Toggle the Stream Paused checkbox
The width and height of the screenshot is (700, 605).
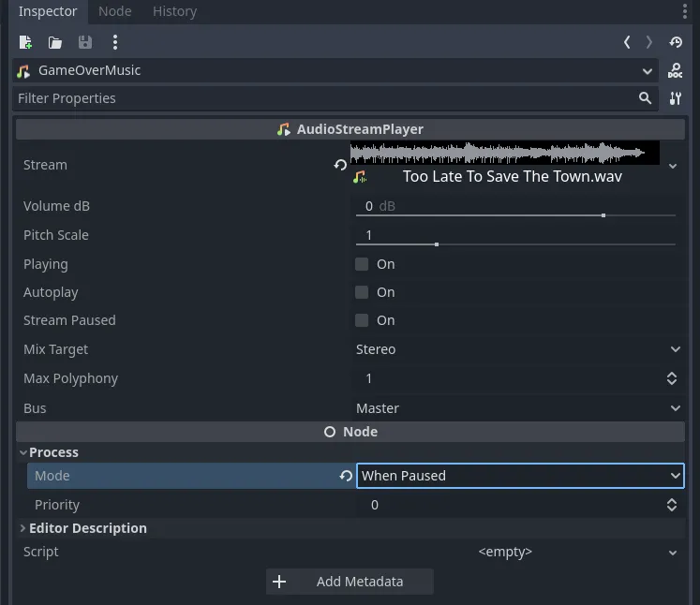362,320
